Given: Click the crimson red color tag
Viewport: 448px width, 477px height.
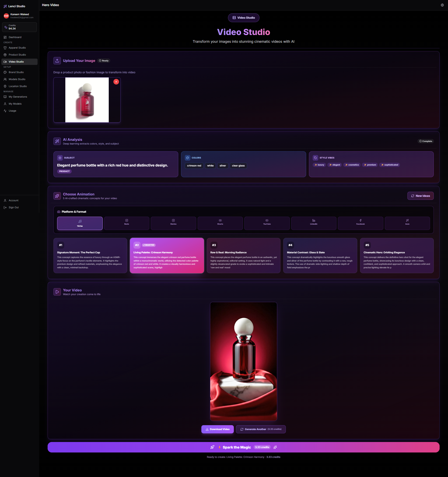Looking at the screenshot, I should click(194, 166).
